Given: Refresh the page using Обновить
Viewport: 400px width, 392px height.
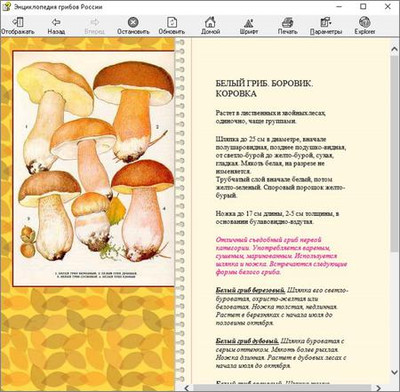Looking at the screenshot, I should tap(172, 22).
